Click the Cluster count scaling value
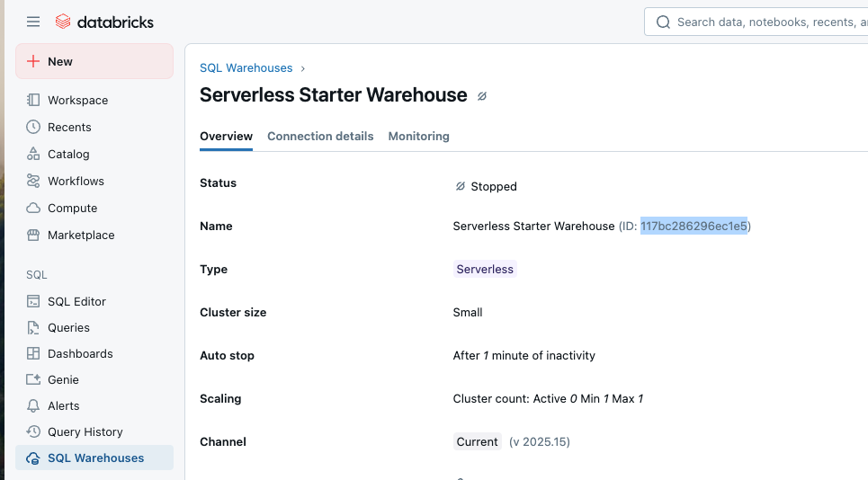Image resolution: width=868 pixels, height=480 pixels. point(548,399)
